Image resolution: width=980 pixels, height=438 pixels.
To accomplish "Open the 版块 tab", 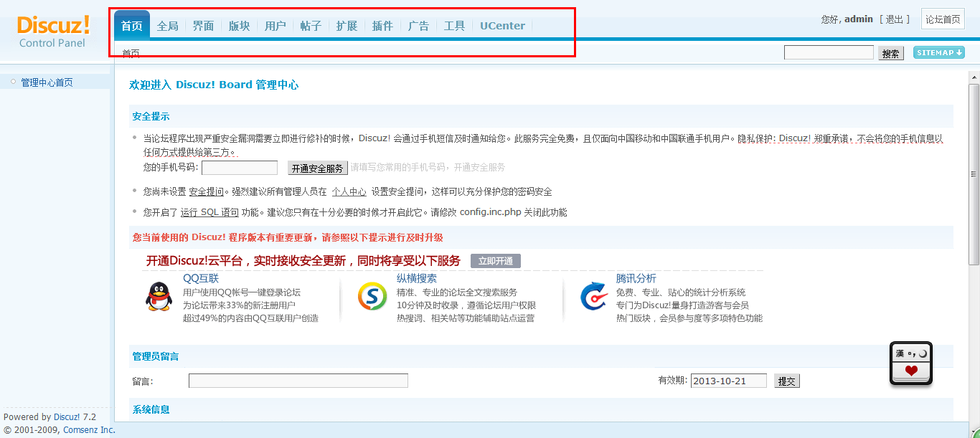I will [x=240, y=26].
